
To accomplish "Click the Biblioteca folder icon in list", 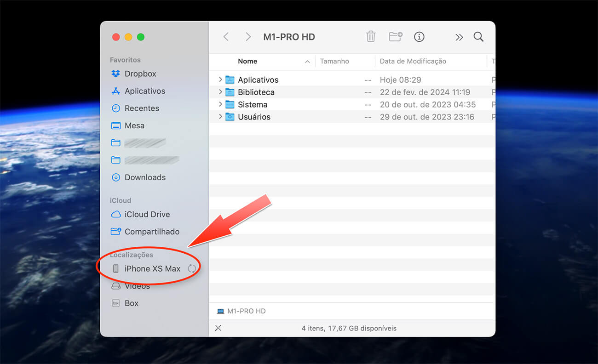I will pos(230,92).
